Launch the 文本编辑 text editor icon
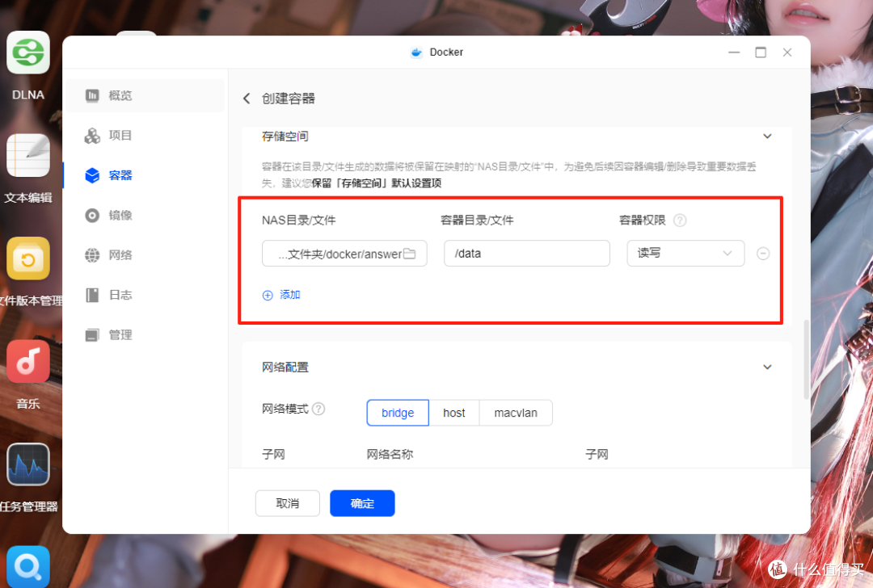The height and width of the screenshot is (588, 873). [27, 155]
